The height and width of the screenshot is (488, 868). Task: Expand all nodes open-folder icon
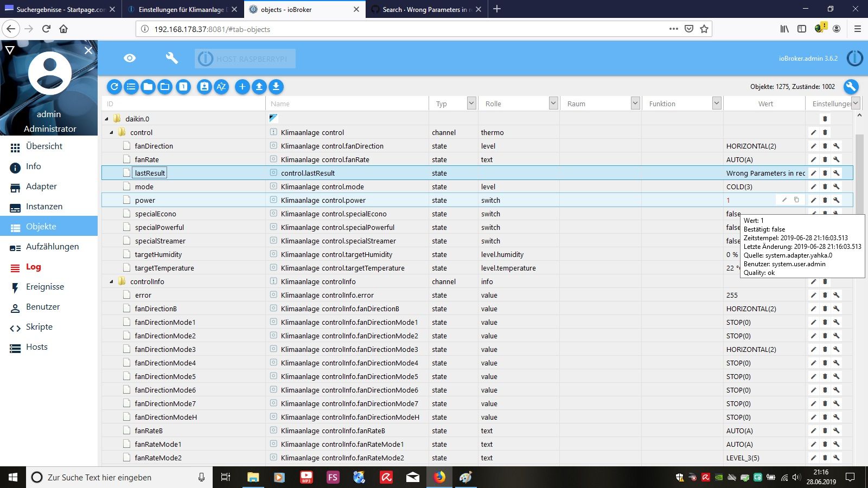(x=165, y=86)
